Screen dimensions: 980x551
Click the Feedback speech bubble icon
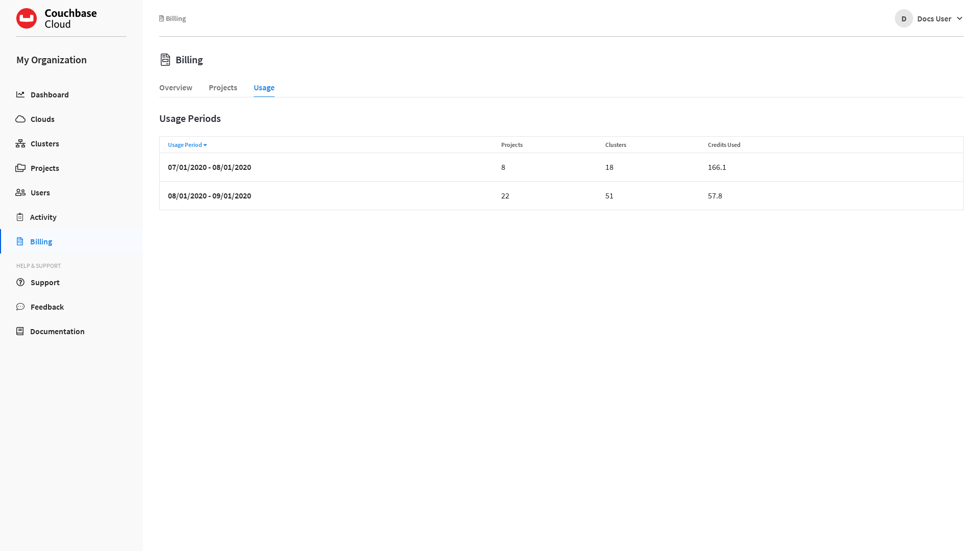point(20,307)
